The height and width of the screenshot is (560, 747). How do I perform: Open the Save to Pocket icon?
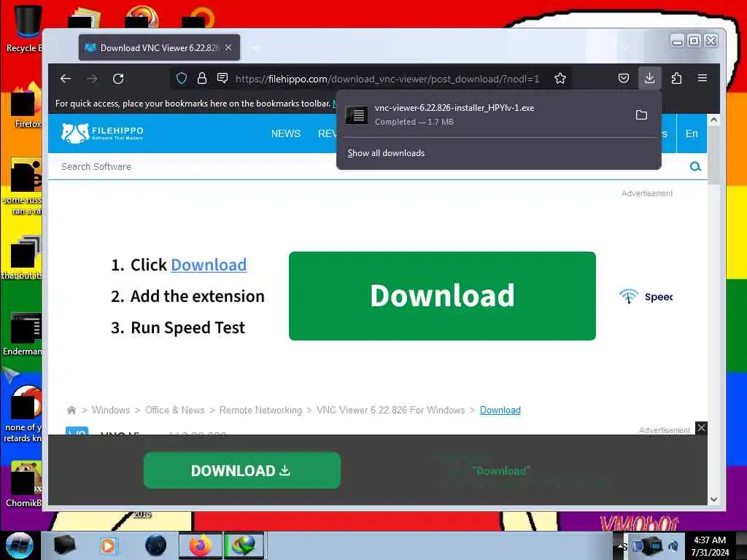[x=624, y=78]
